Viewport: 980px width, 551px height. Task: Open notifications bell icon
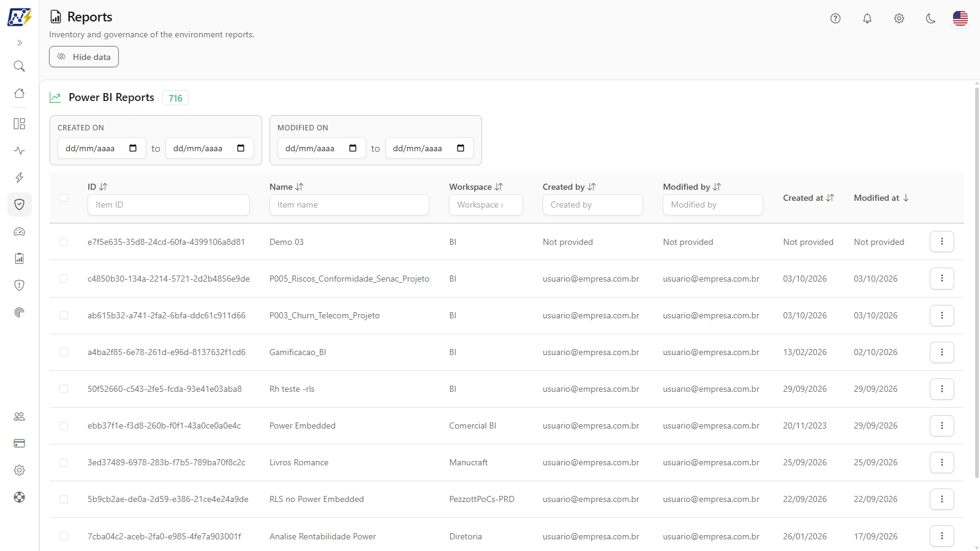(x=867, y=18)
